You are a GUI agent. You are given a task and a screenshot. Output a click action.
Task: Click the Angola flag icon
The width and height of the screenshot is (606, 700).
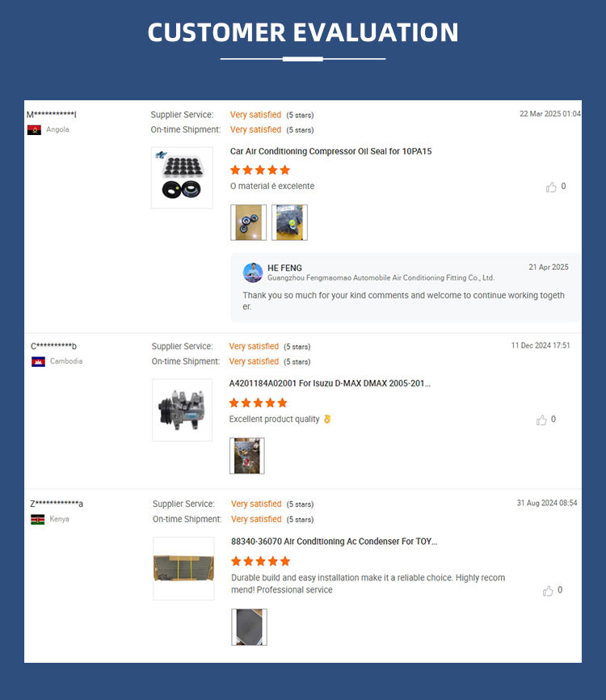click(x=35, y=130)
